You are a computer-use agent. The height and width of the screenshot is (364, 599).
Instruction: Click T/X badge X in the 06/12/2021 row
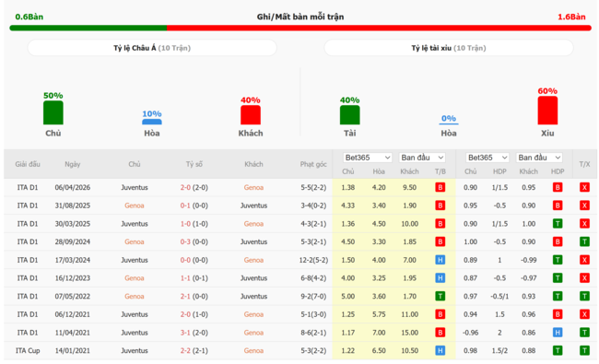point(584,314)
